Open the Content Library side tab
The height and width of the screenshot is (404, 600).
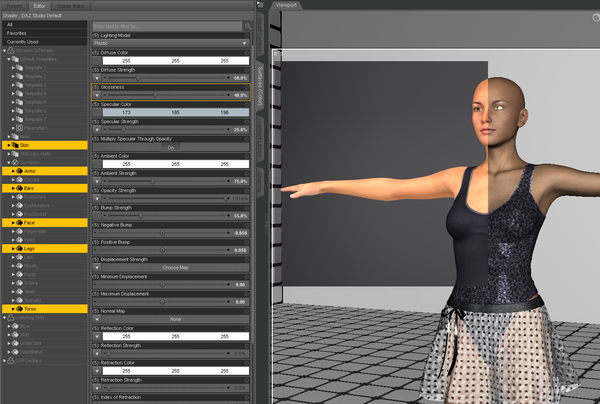tap(260, 138)
